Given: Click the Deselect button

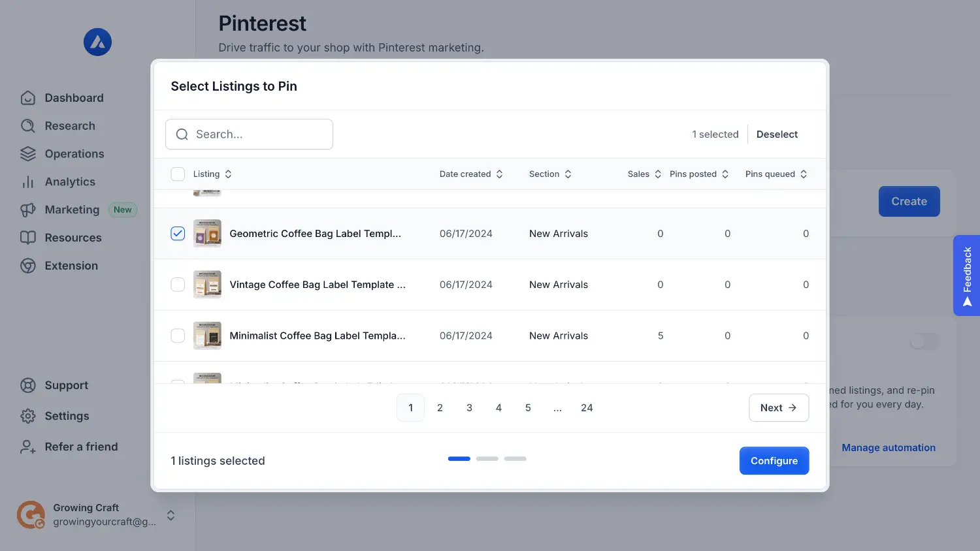Looking at the screenshot, I should 777,134.
